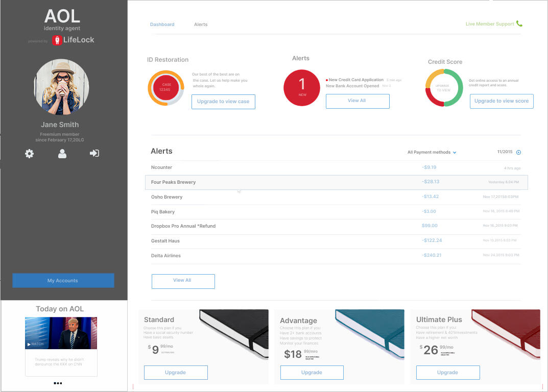Select the Piq Bakery transaction
The height and width of the screenshot is (392, 548).
pos(336,212)
